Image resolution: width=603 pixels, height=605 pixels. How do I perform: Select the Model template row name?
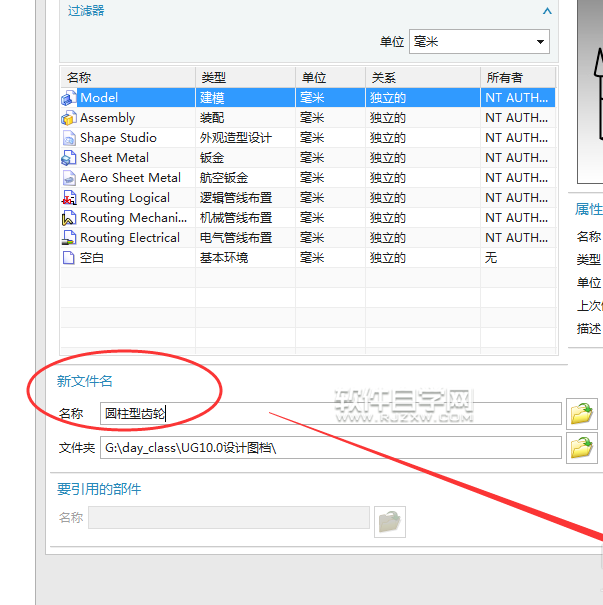[x=99, y=98]
